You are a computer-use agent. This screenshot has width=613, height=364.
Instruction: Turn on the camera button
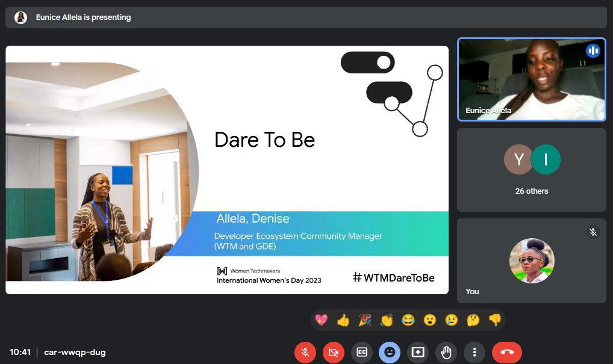(x=334, y=353)
